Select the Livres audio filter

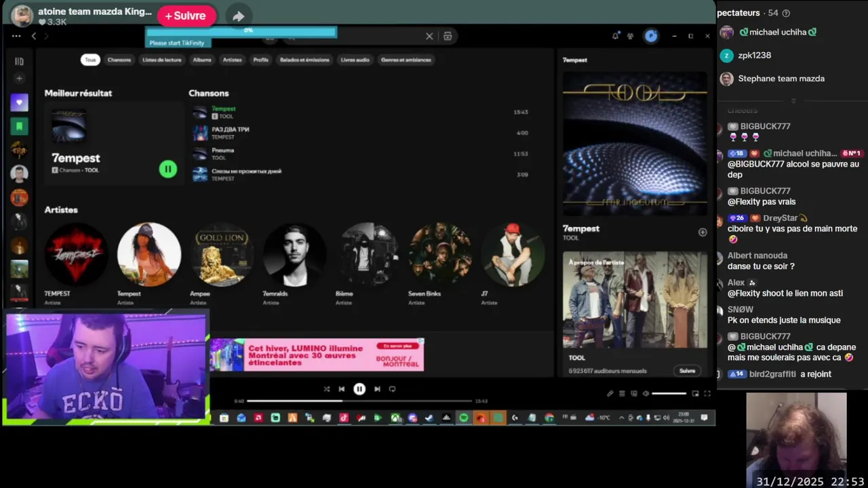click(x=355, y=60)
